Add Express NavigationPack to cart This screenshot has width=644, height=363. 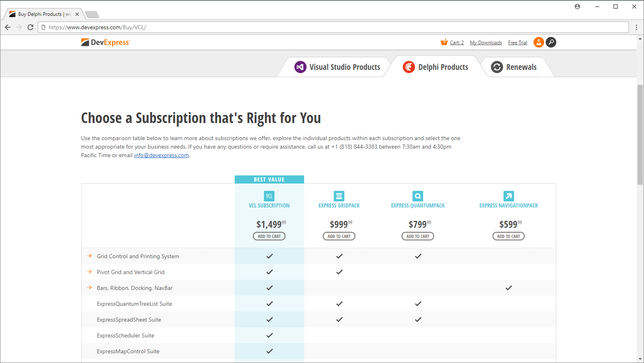(x=508, y=236)
